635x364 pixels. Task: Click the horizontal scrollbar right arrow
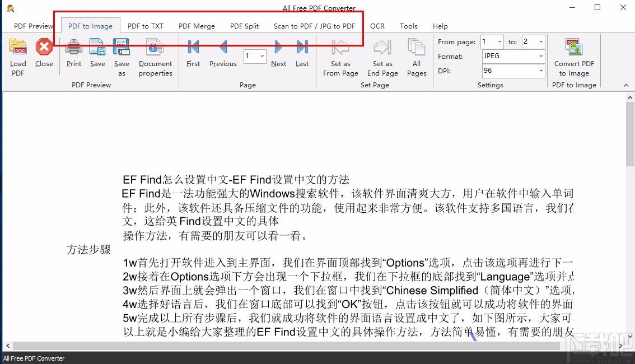point(621,346)
